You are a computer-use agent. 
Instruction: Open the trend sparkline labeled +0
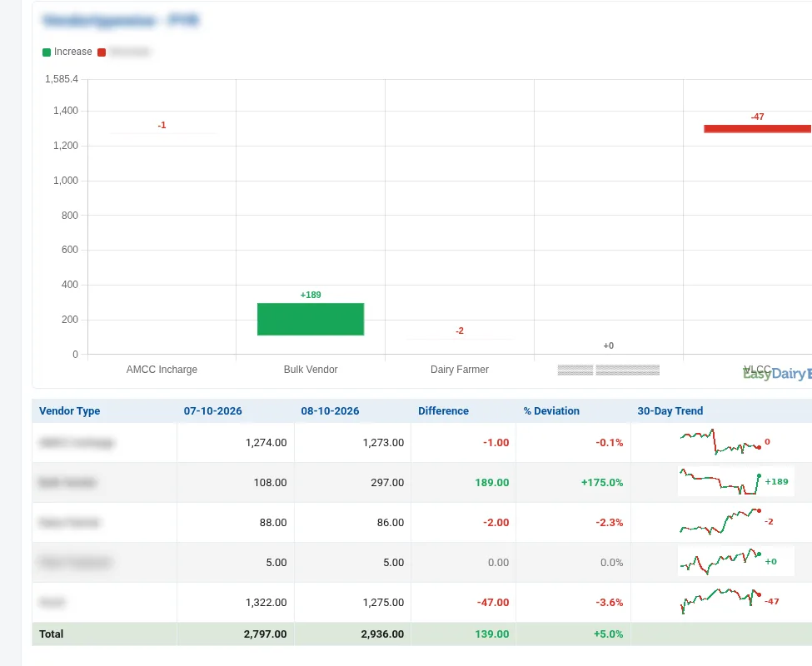(736, 561)
